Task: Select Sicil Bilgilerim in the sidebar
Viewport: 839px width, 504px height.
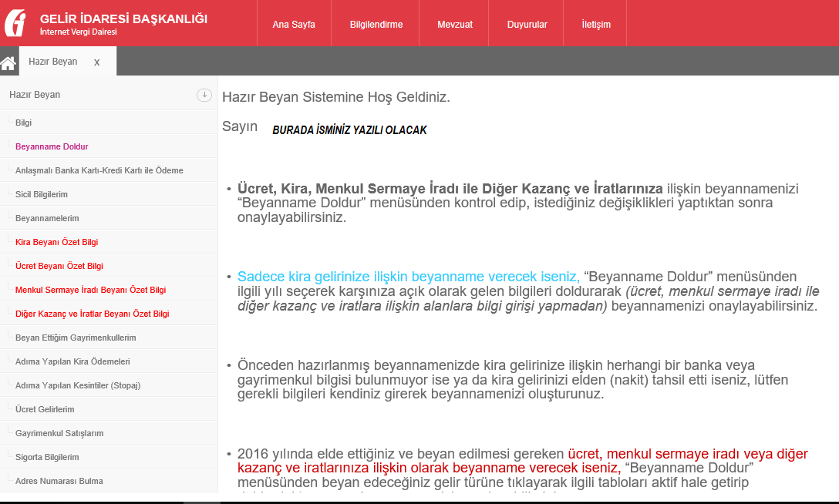Action: (43, 193)
